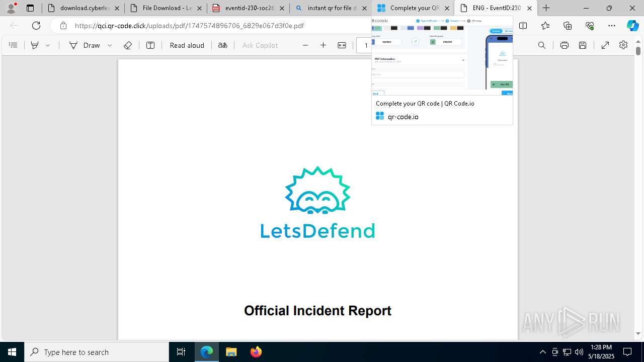
Task: Click Ask Copilot
Action: click(260, 45)
